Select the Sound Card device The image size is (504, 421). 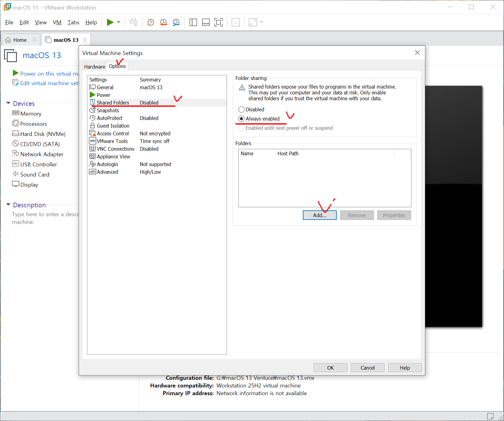(31, 174)
